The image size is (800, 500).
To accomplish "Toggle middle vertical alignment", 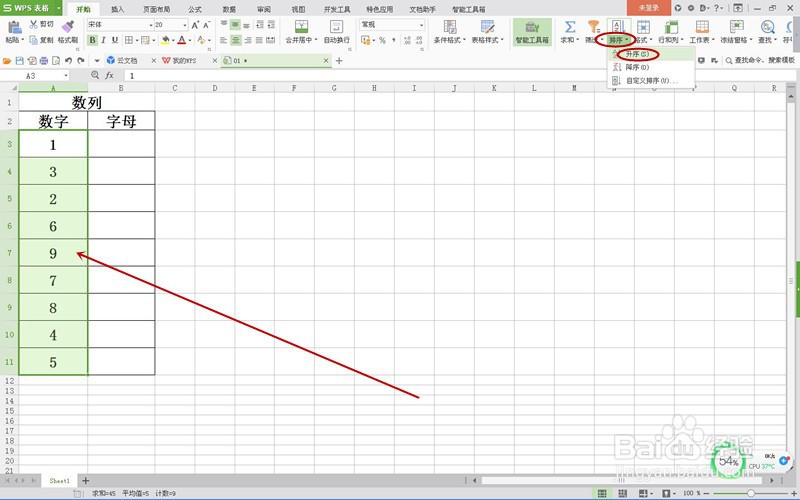I will pos(235,24).
